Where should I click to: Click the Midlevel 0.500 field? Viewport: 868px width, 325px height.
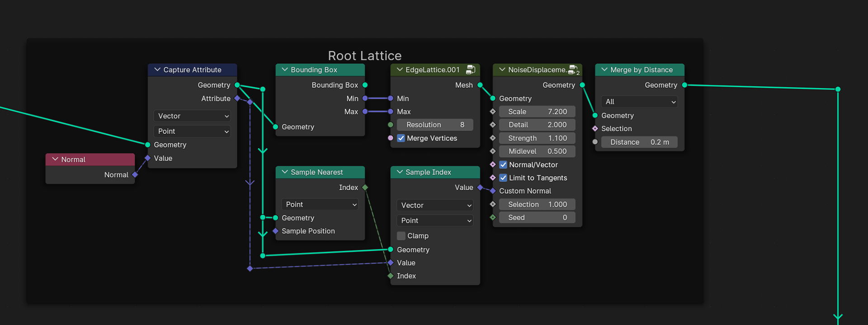click(537, 151)
